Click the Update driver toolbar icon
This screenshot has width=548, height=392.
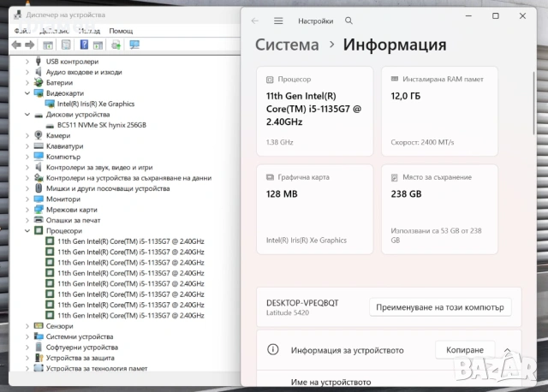(116, 45)
